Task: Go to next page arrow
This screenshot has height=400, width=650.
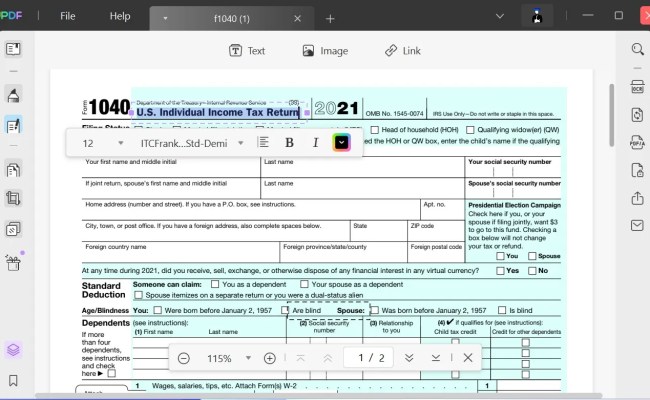Action: 409,358
